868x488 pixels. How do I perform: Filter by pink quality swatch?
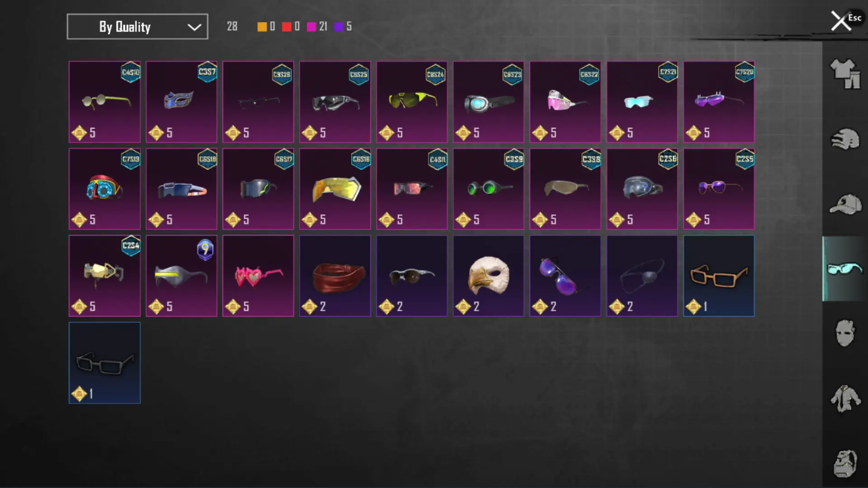[x=311, y=27]
